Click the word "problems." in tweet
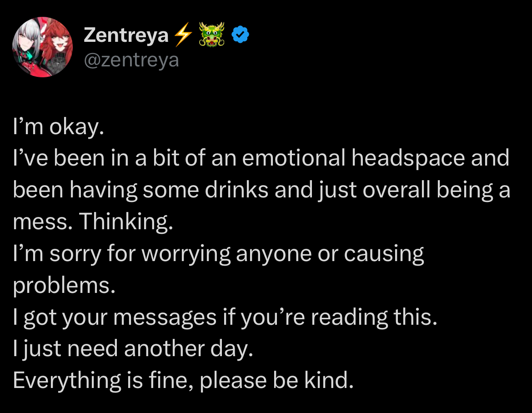The image size is (532, 413). 64,286
